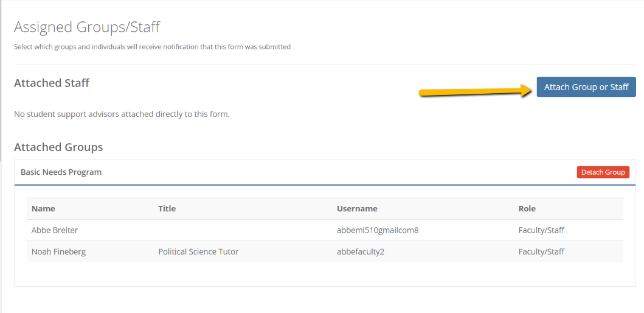Detach the Basic Needs Program group
The width and height of the screenshot is (644, 313).
(603, 172)
